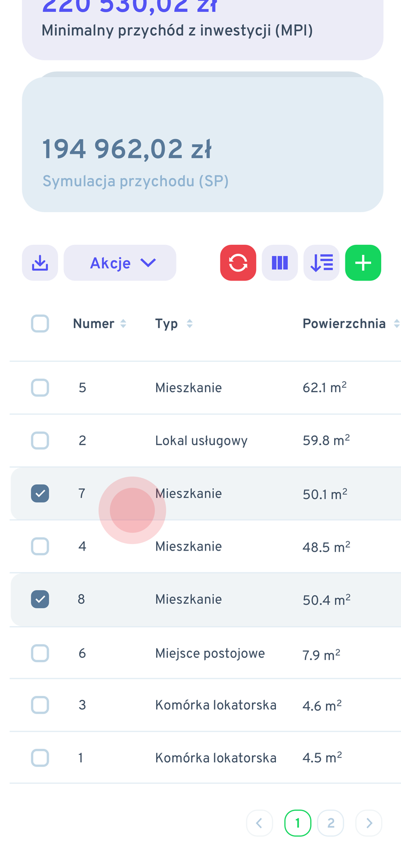
Task: Click the download export icon button
Action: (x=40, y=263)
